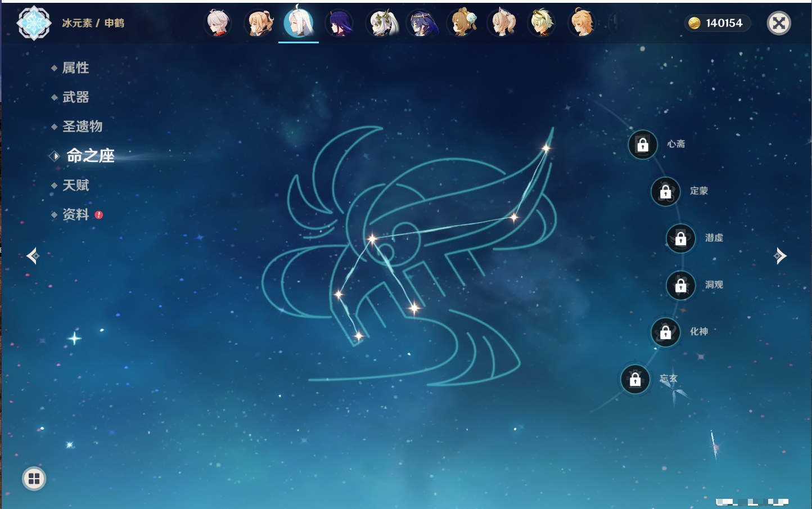This screenshot has width=812, height=509.
Task: Switch to the next character with right arrow
Action: (x=780, y=256)
